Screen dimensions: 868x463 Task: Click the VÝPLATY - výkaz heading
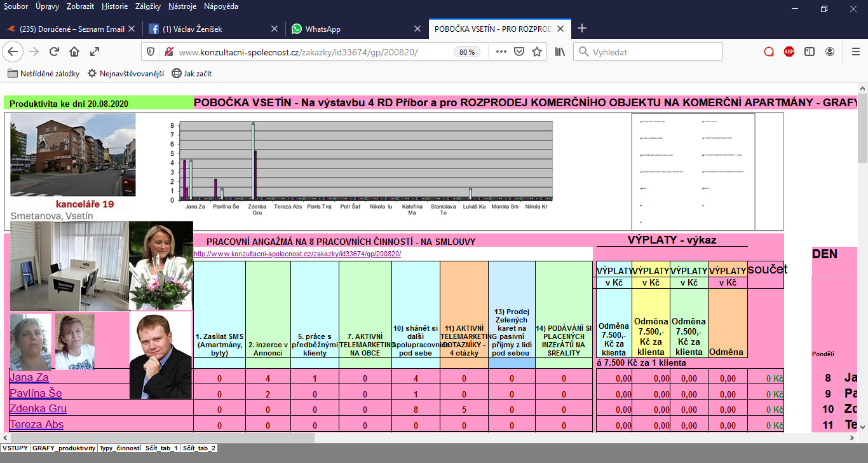[671, 240]
